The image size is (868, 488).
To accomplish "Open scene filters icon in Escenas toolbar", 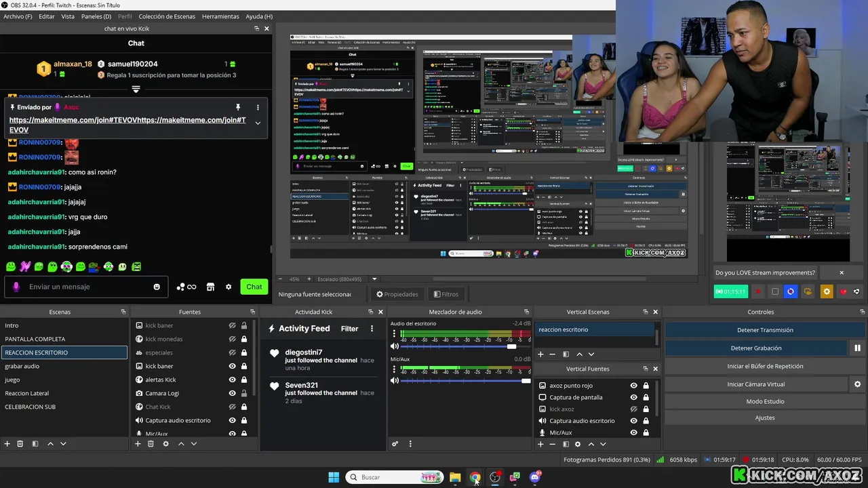I will coord(35,444).
